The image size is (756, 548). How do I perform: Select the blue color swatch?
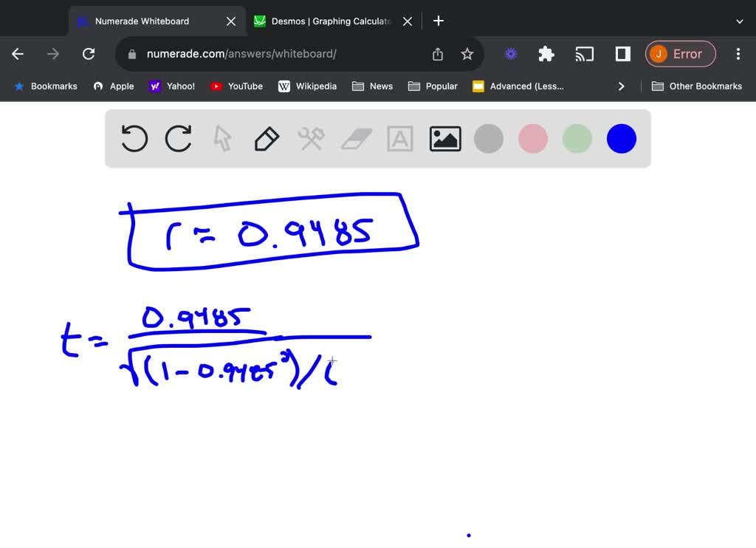point(621,138)
